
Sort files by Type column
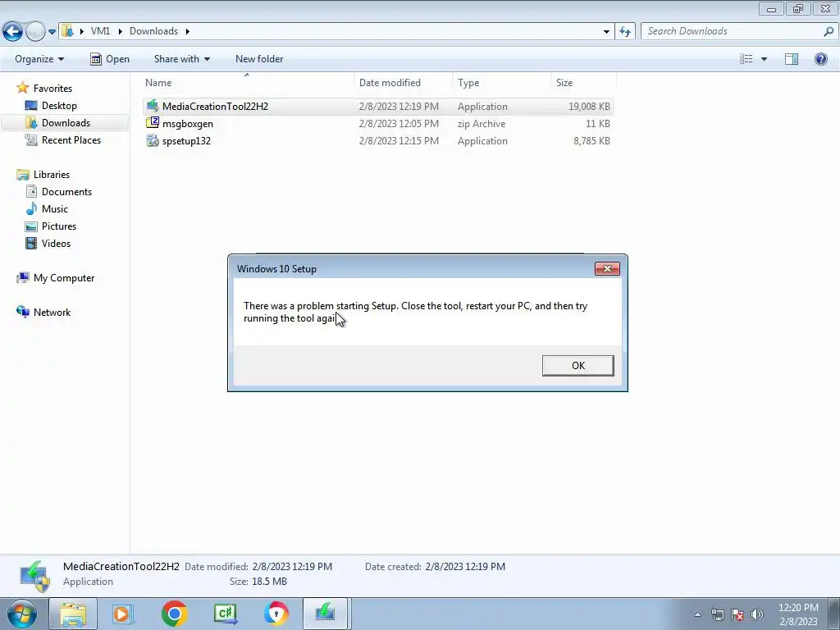[501, 83]
